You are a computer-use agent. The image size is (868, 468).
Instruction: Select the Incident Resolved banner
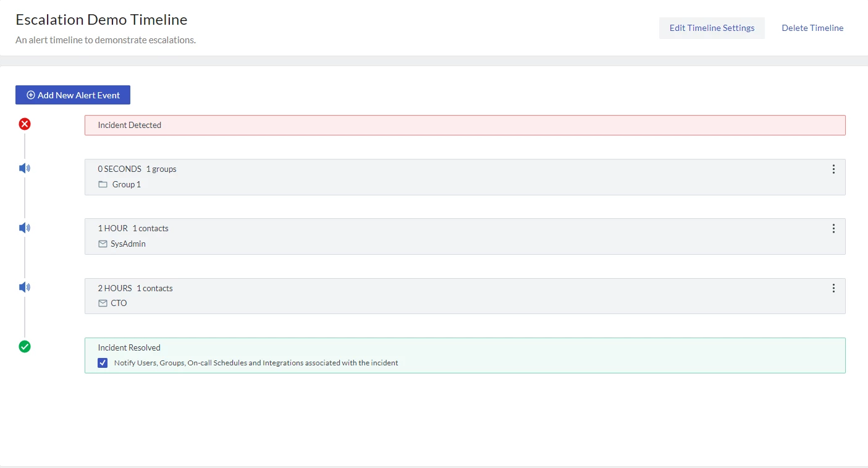[x=465, y=355]
